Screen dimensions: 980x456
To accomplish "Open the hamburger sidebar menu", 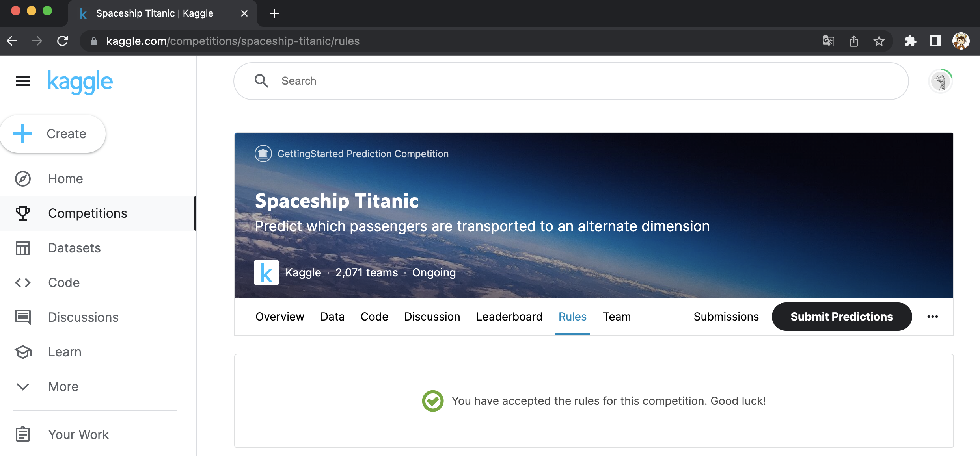I will (x=22, y=81).
